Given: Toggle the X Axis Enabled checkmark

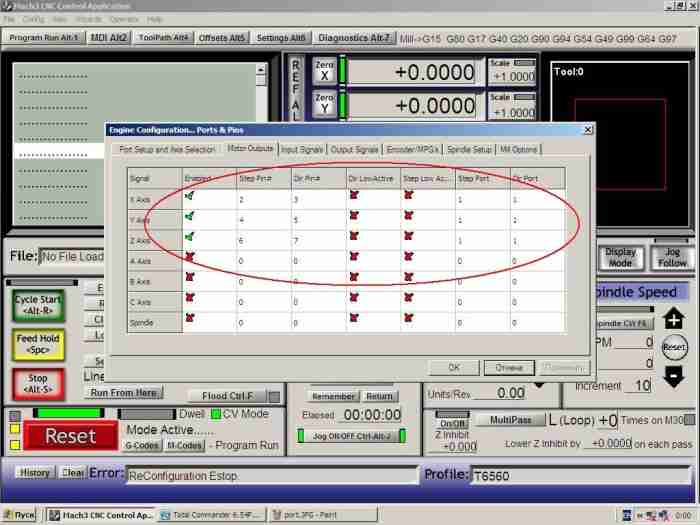Looking at the screenshot, I should (189, 196).
